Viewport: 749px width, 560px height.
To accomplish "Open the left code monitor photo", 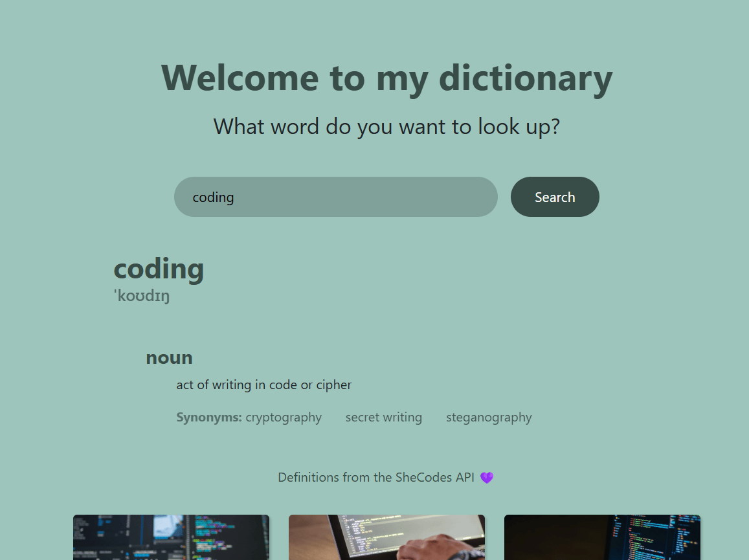I will point(171,537).
